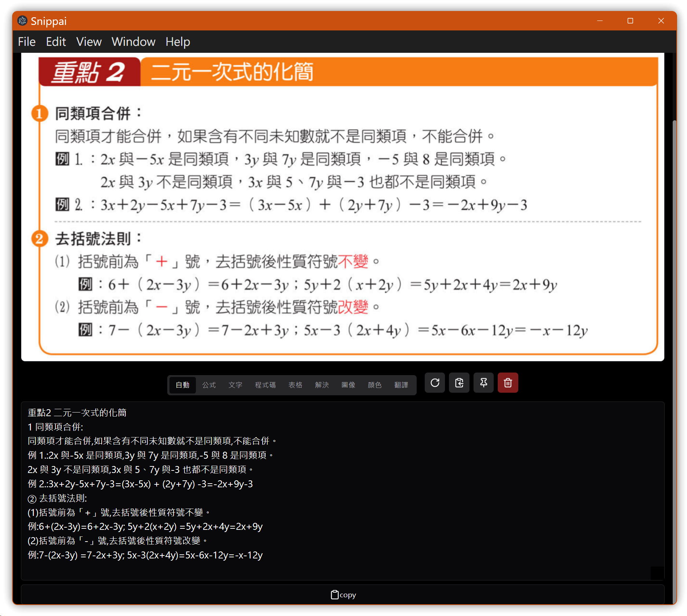Click output line starting '例 1.:2x 與-5x'
The height and width of the screenshot is (616, 687).
(150, 455)
